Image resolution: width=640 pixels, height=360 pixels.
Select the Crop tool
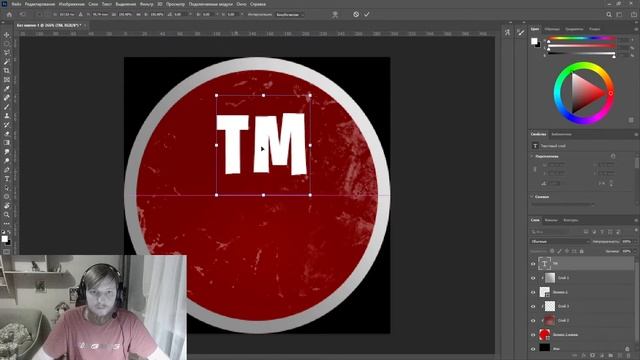[x=7, y=71]
